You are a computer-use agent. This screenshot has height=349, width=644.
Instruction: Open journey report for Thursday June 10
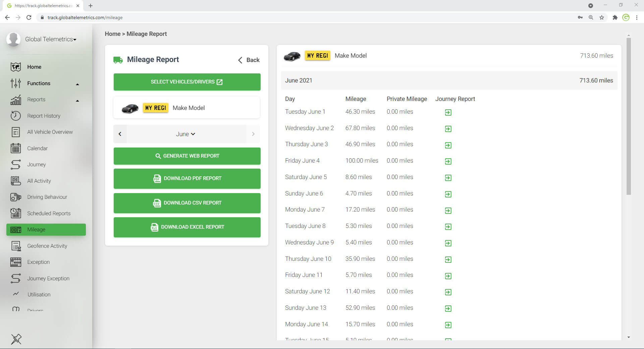[448, 259]
